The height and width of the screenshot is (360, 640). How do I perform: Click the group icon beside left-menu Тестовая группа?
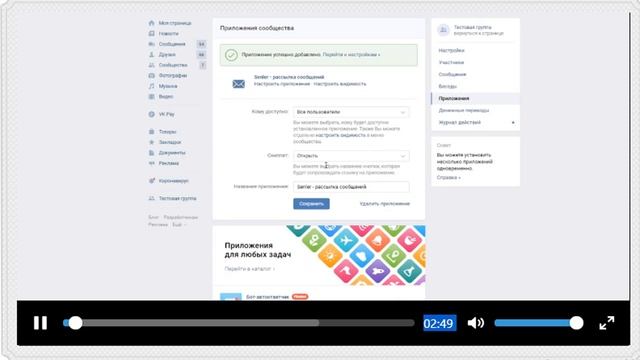click(x=151, y=198)
